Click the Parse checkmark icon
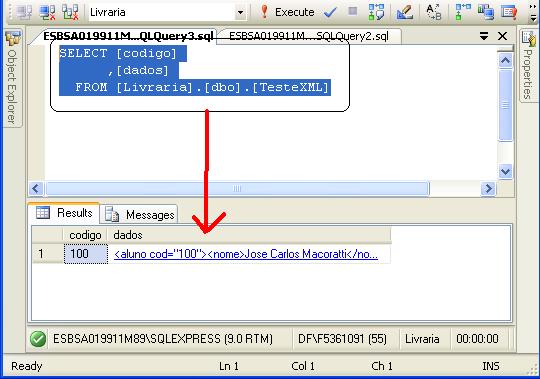Viewport: 540px width, 379px height. pyautogui.click(x=330, y=13)
